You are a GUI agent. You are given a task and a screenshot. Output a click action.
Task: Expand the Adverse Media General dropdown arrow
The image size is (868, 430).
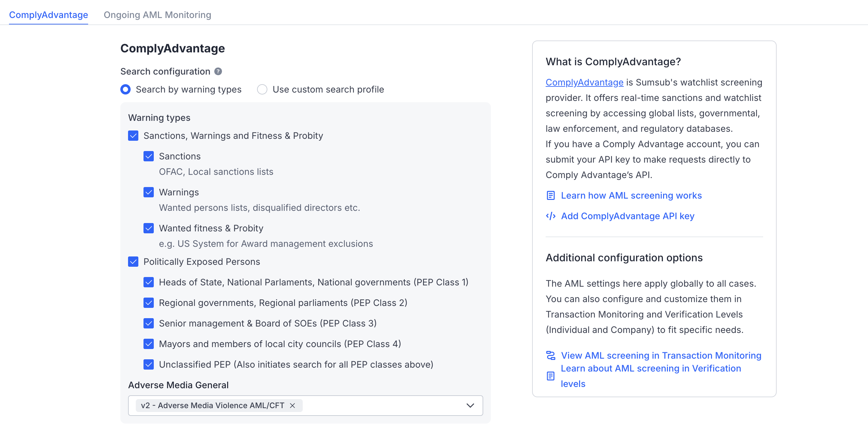coord(470,406)
